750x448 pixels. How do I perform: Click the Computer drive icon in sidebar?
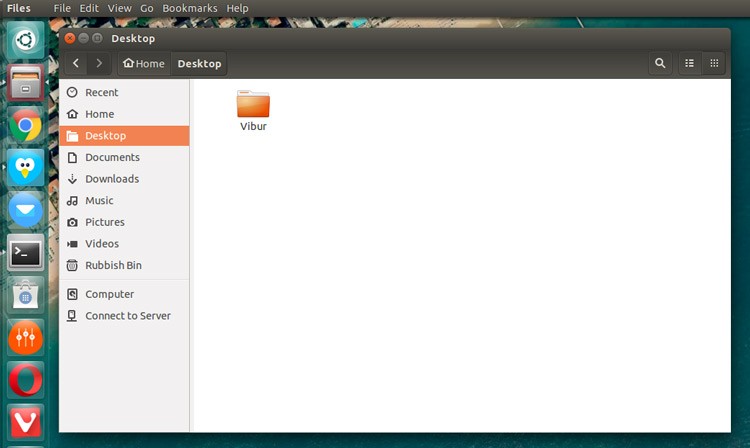[72, 294]
